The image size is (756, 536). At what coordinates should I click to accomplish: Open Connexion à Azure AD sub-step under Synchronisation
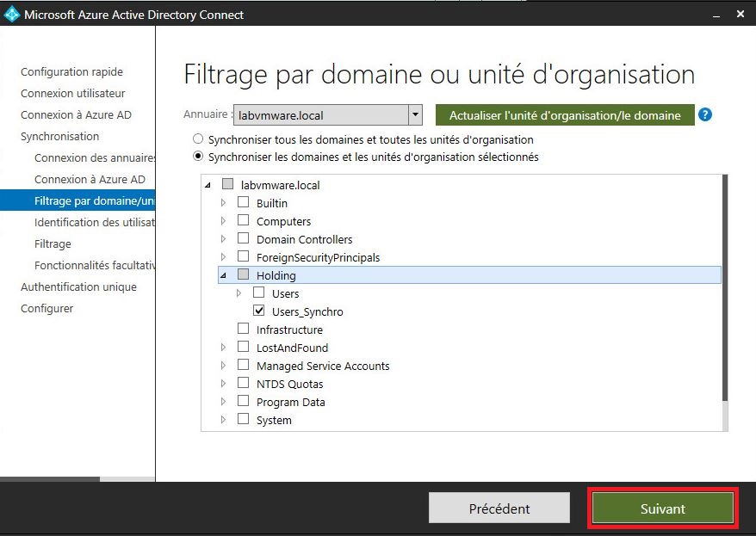pos(90,179)
